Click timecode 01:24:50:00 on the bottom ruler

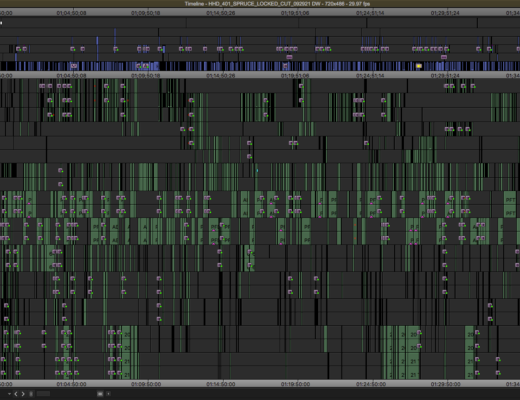point(371,384)
